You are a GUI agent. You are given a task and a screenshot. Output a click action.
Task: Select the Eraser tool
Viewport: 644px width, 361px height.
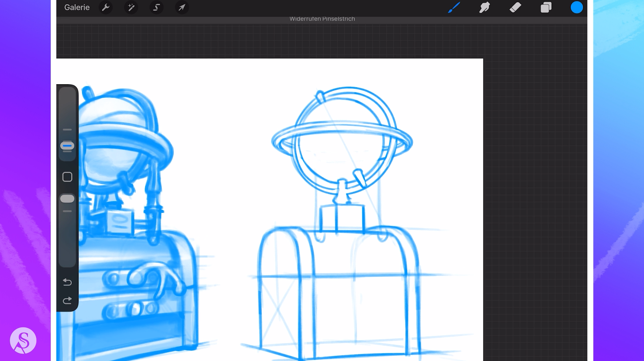point(515,7)
